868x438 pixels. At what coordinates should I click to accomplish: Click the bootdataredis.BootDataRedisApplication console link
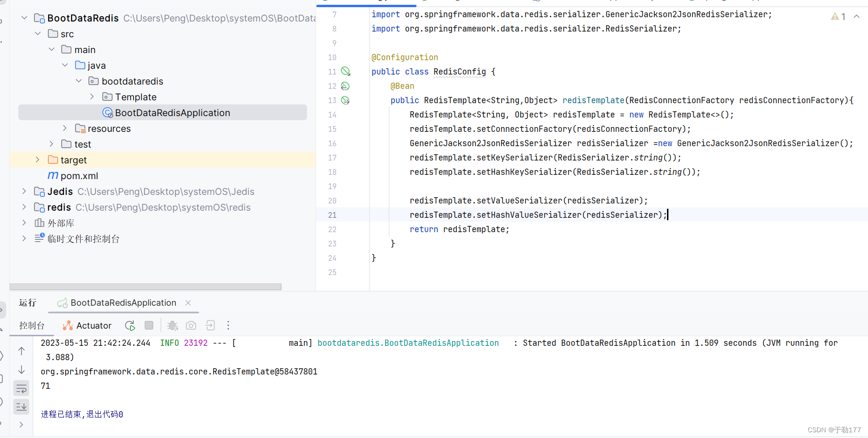click(x=408, y=343)
